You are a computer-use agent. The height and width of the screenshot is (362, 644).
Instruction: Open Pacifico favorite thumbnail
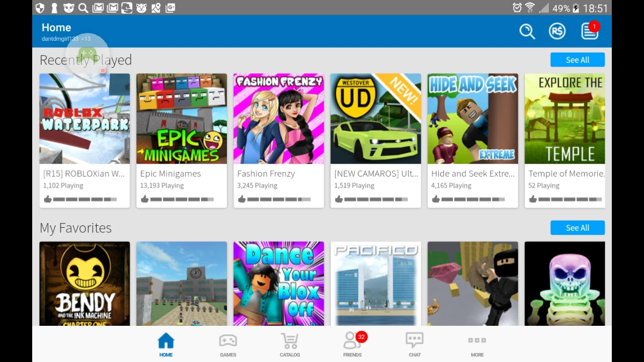376,284
